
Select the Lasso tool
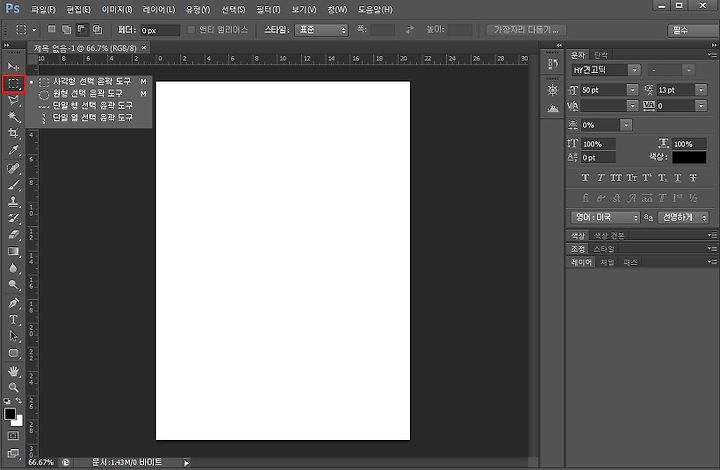pyautogui.click(x=13, y=100)
